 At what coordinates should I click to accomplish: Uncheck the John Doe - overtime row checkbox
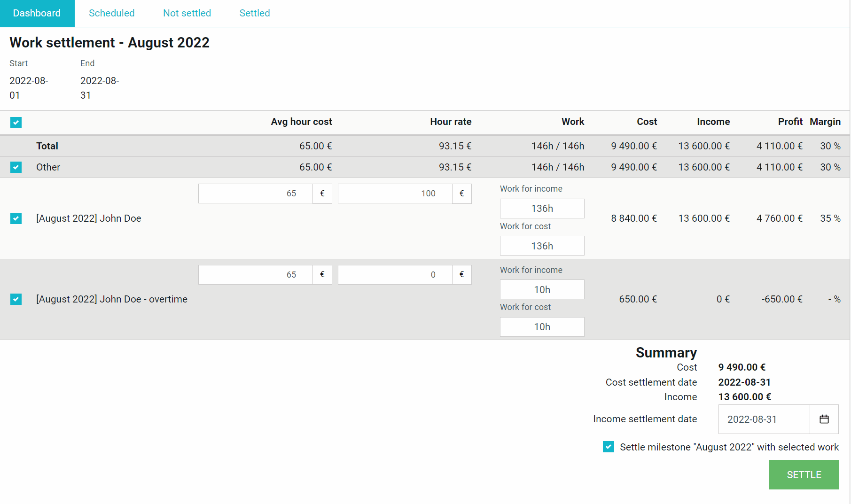[x=16, y=299]
